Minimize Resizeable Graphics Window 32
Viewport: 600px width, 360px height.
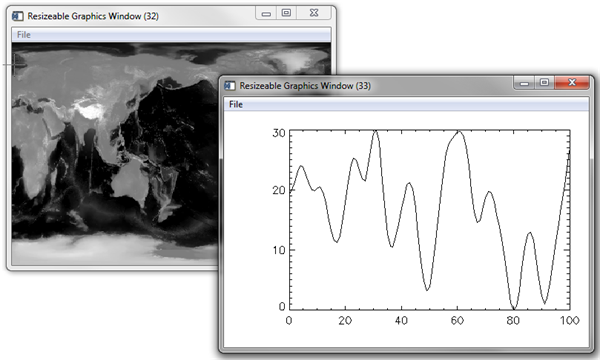coord(266,13)
